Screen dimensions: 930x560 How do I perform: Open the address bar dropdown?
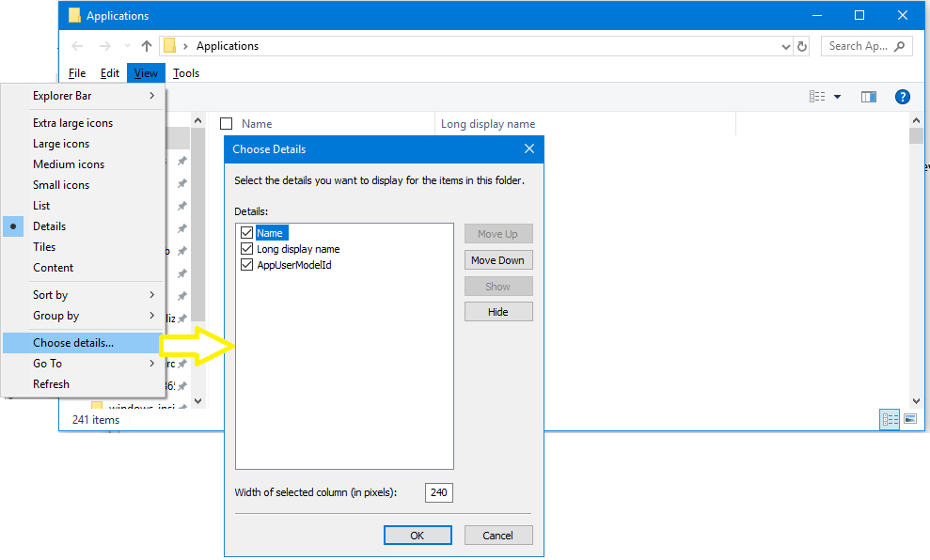pyautogui.click(x=784, y=45)
